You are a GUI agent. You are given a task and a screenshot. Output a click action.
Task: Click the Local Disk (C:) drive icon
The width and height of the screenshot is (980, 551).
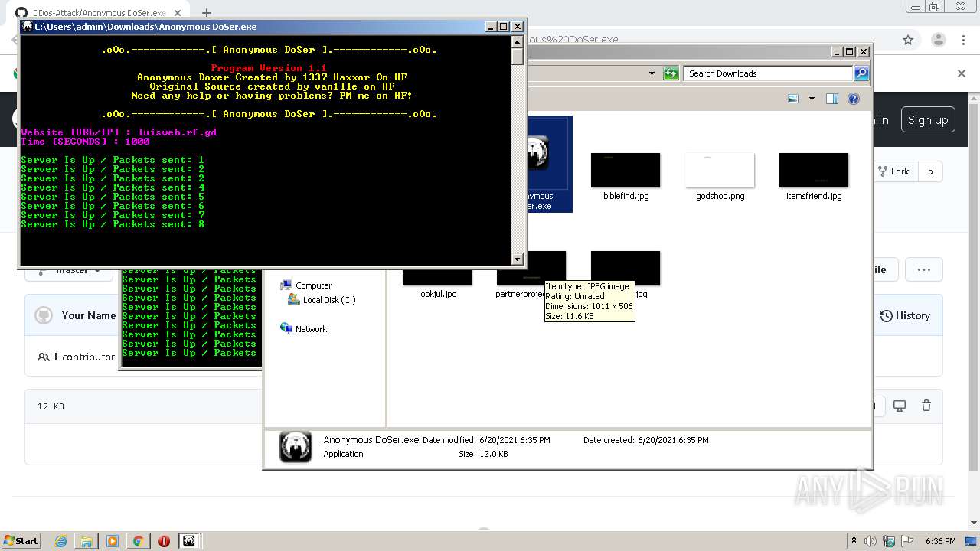tap(293, 300)
